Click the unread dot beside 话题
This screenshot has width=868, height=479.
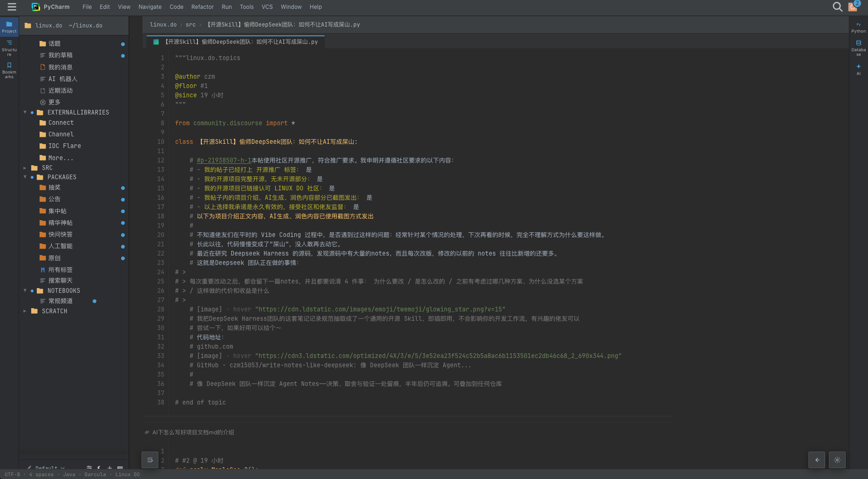[x=123, y=44]
